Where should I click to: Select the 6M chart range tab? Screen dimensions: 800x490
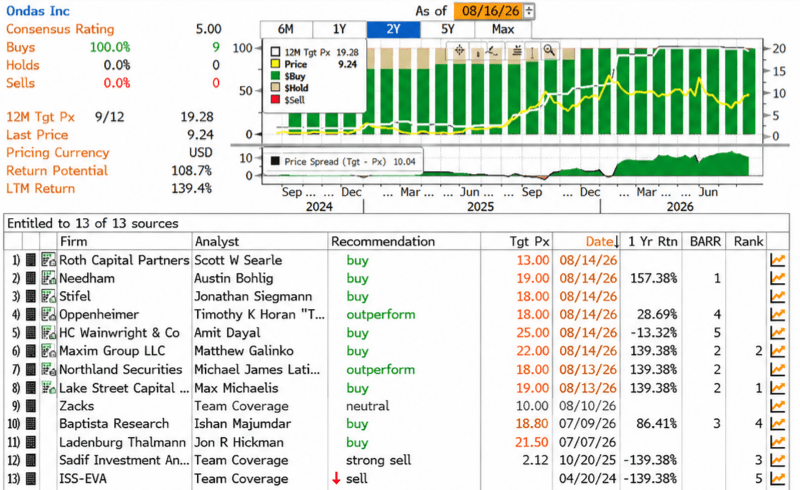[x=286, y=29]
